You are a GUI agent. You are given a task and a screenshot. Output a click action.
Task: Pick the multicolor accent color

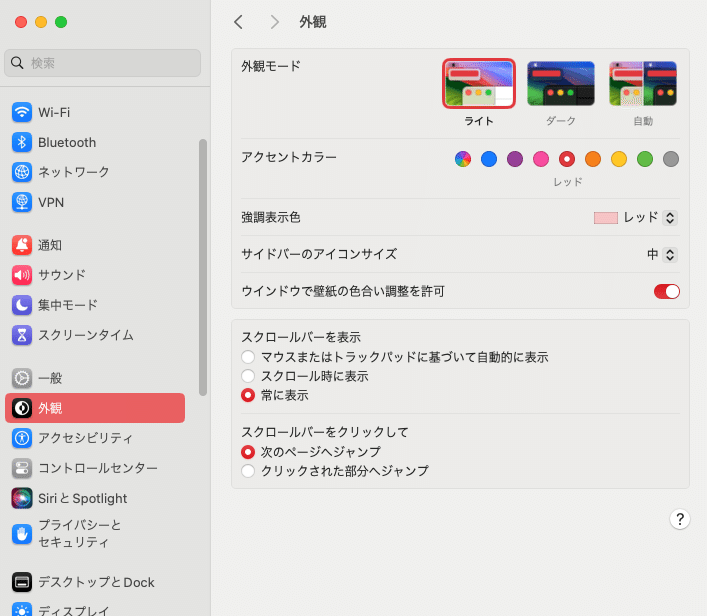pyautogui.click(x=463, y=159)
